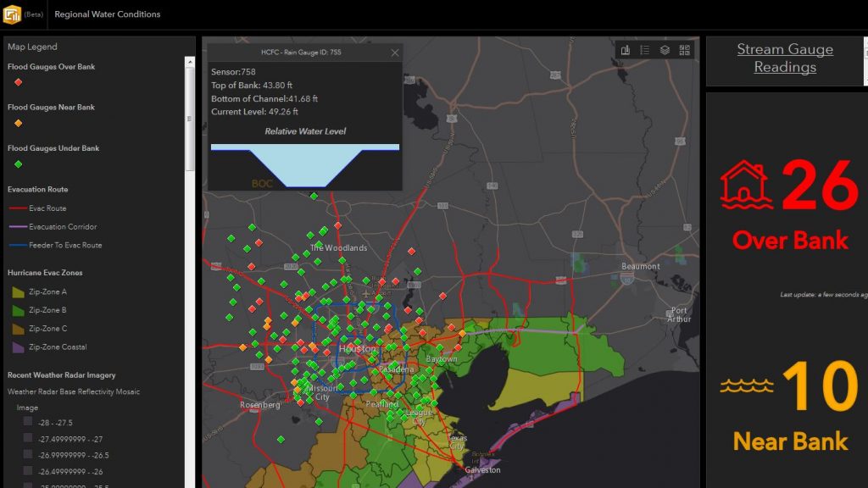Click the orange Near Bank legend diamond
The image size is (868, 488).
[x=18, y=123]
